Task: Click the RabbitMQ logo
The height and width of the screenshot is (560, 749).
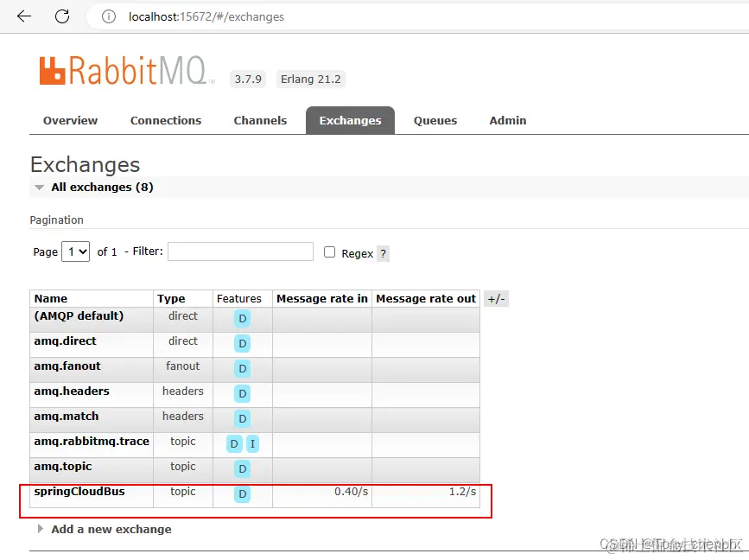Action: point(127,71)
